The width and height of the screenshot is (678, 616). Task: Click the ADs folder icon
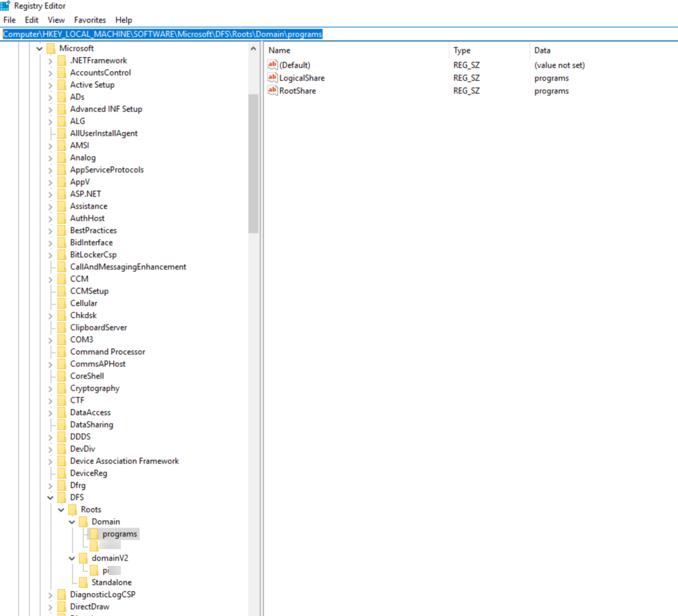(x=62, y=97)
